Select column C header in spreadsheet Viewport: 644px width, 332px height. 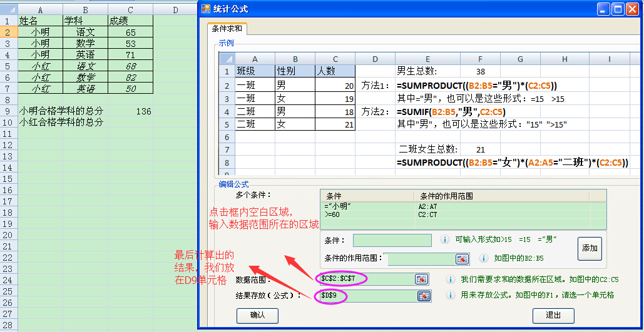(130, 9)
